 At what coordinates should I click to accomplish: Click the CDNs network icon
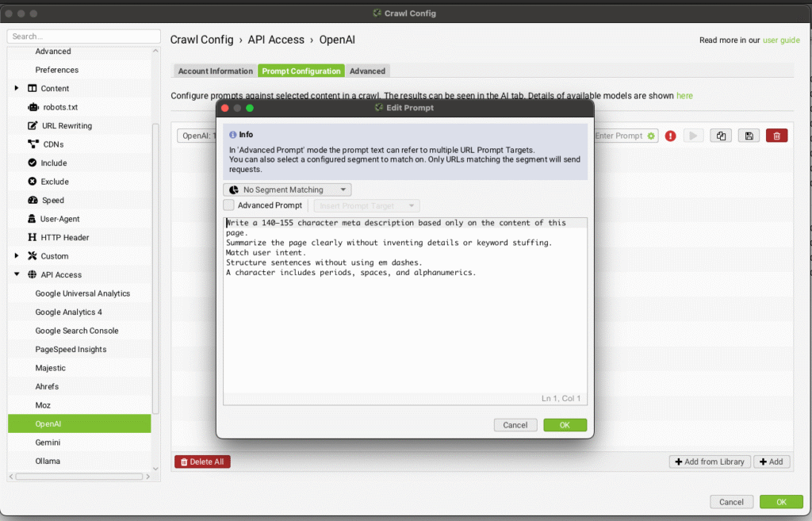click(x=33, y=144)
